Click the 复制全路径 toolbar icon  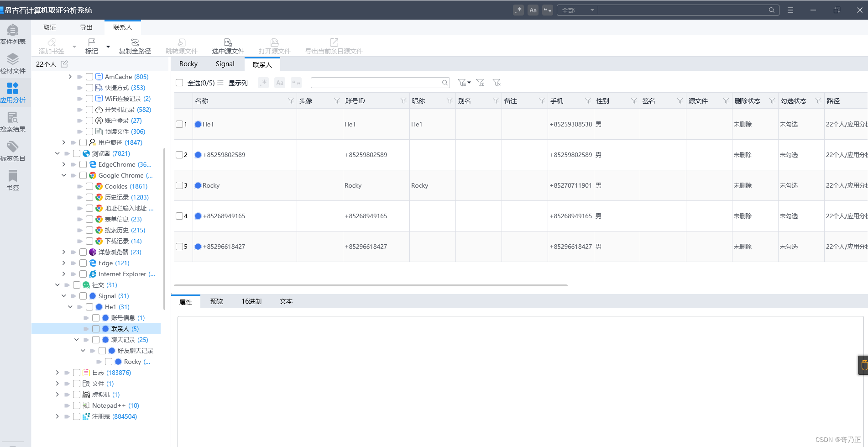[135, 42]
